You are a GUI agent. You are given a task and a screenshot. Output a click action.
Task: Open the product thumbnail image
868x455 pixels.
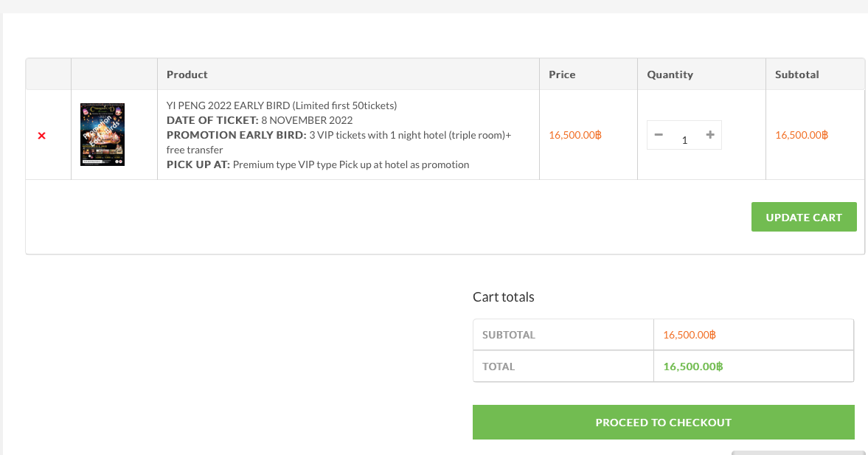(102, 134)
